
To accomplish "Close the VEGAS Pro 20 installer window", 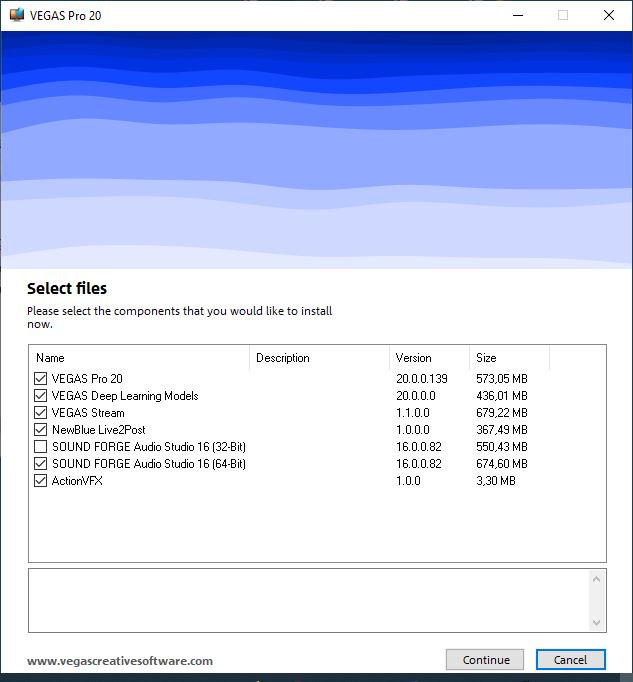I will 609,15.
